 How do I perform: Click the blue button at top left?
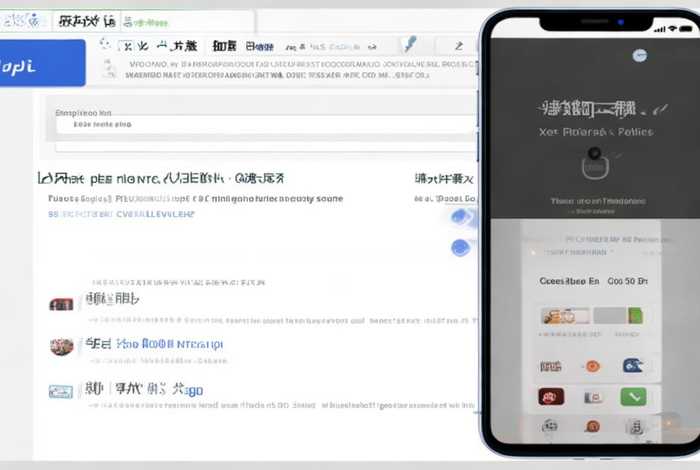(42, 63)
